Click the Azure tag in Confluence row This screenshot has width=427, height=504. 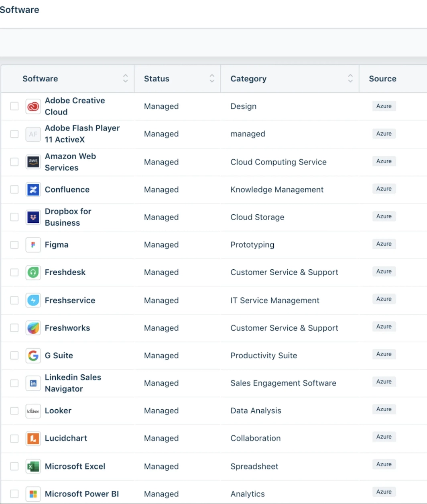(x=384, y=189)
